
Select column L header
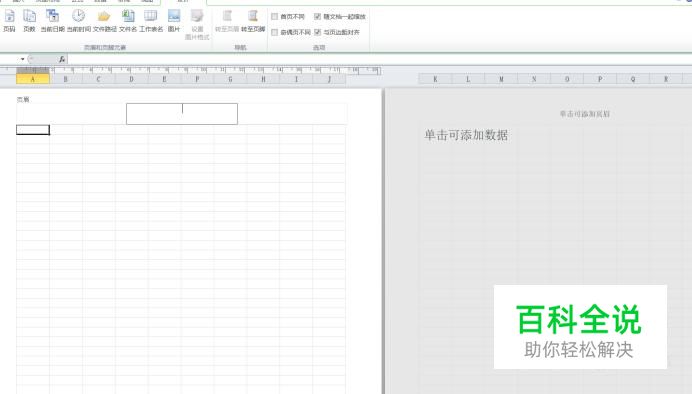468,79
